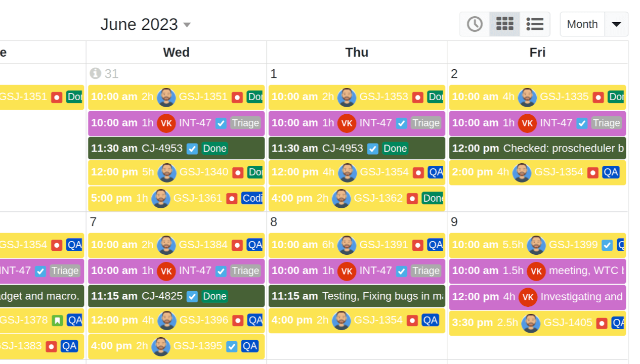The image size is (640, 364).
Task: Expand the Month view selector caret
Action: coord(616,24)
